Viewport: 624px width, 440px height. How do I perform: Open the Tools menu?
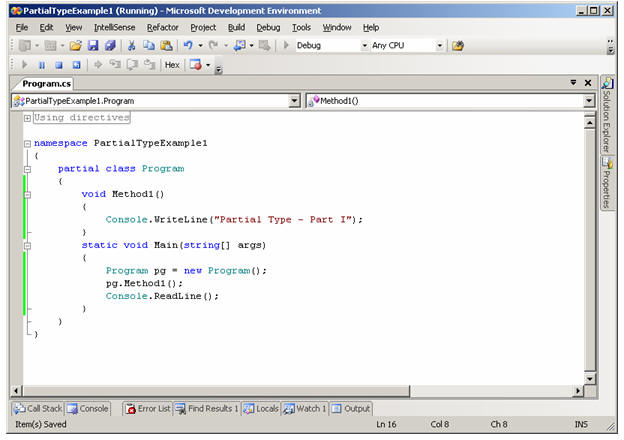coord(301,27)
